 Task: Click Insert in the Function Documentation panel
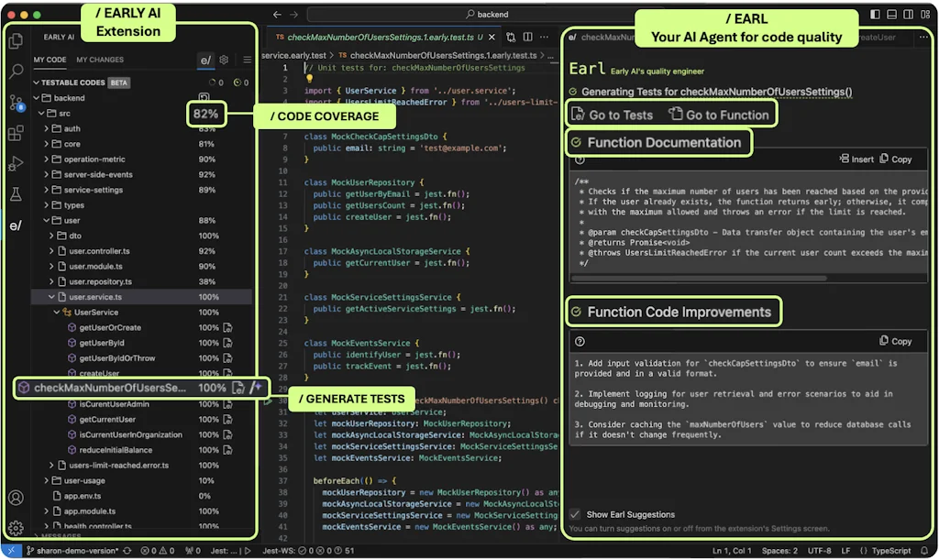858,158
